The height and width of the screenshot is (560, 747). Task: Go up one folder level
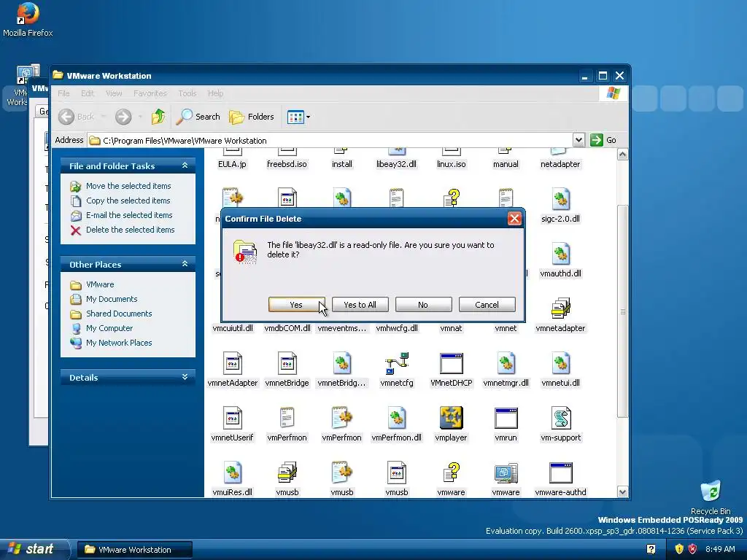(x=158, y=117)
